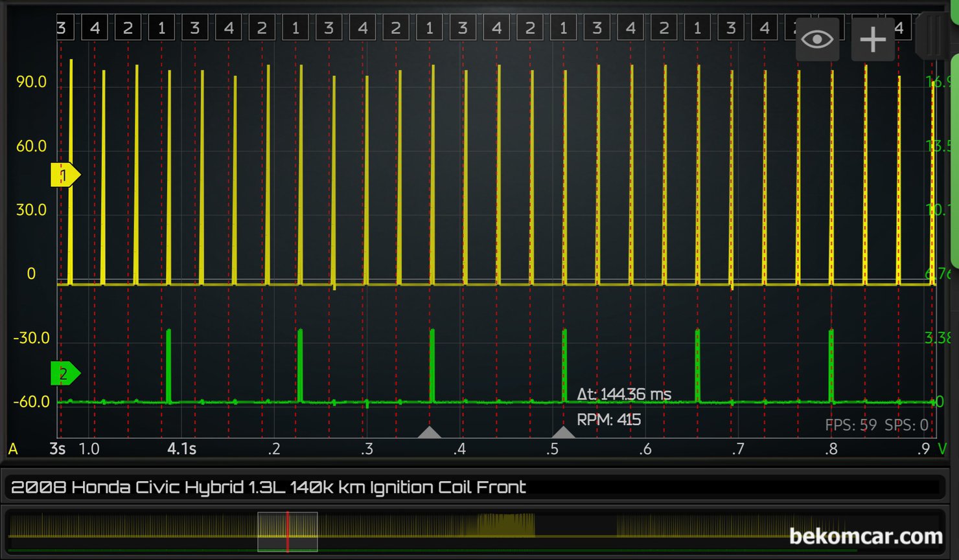Click the red position line in overview

coord(288,541)
